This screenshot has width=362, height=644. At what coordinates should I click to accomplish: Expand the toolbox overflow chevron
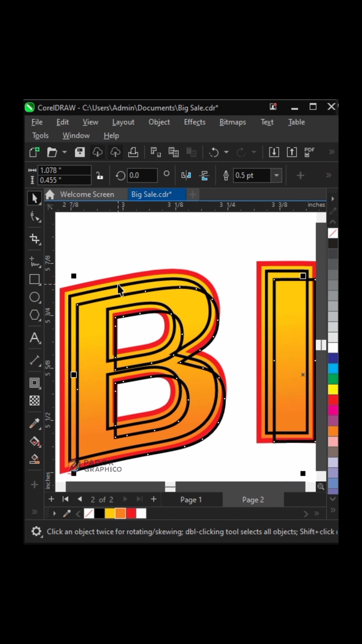pos(34,512)
